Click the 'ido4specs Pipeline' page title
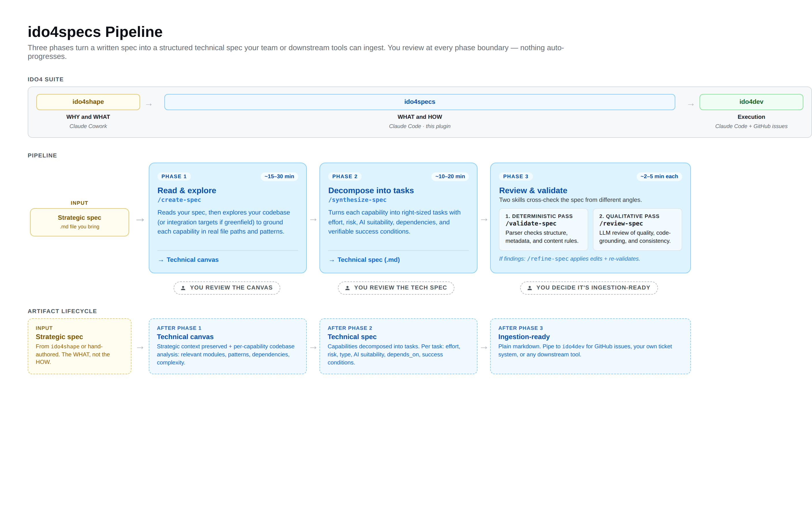 (x=95, y=32)
